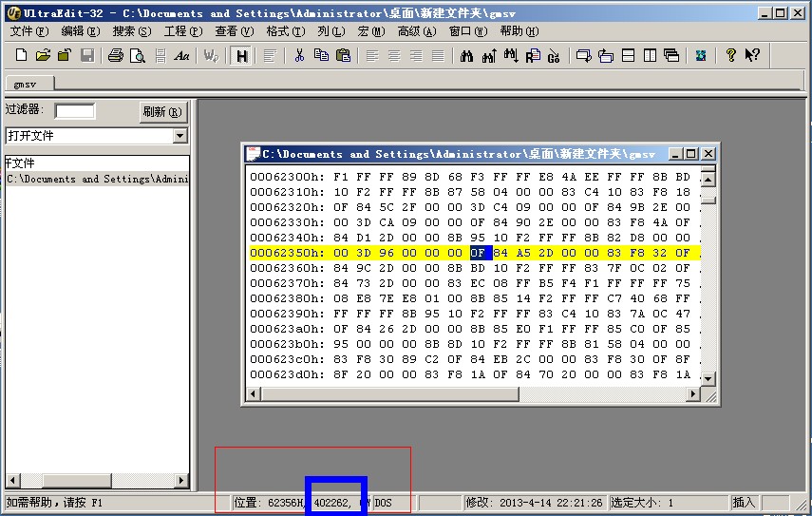
Task: Maximize the inner gmsv document window
Action: point(690,154)
